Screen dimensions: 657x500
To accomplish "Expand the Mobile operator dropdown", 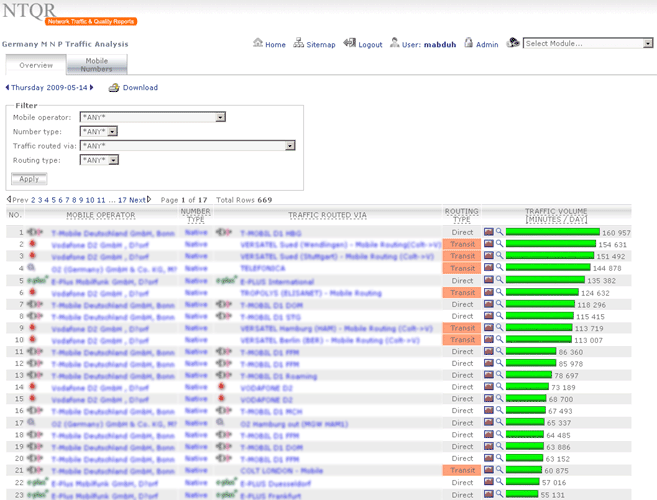I will [x=220, y=117].
